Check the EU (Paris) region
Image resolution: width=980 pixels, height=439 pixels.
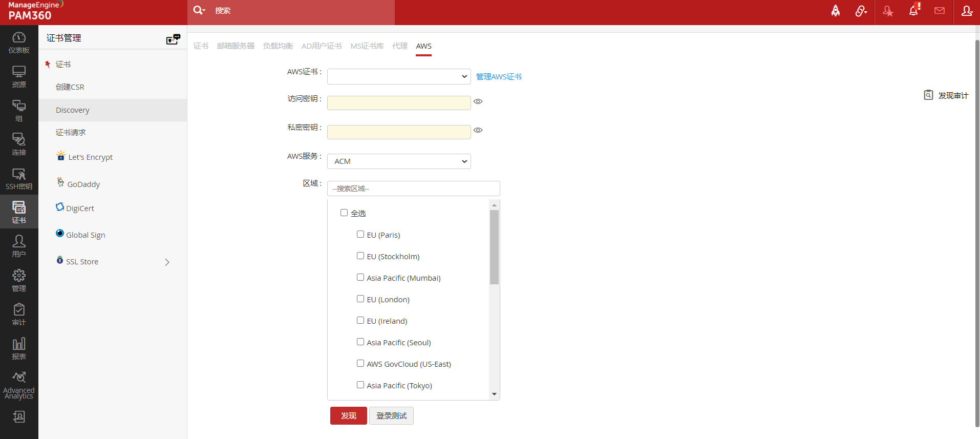click(360, 234)
